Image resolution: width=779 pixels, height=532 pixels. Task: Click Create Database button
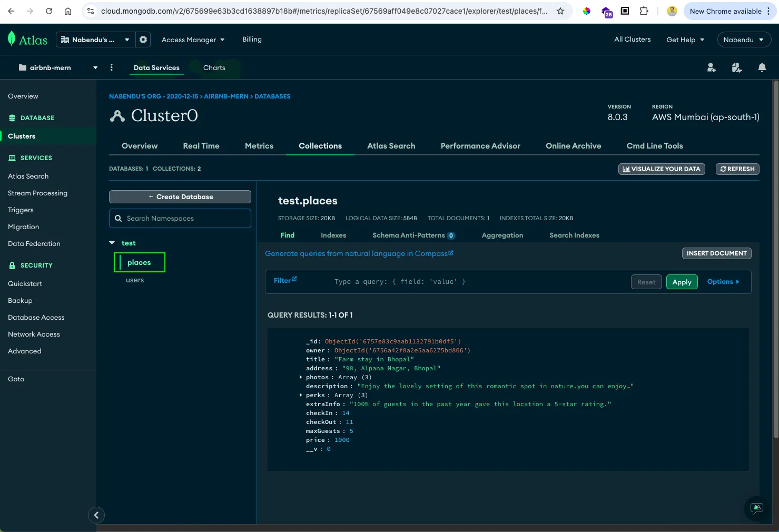click(x=180, y=196)
